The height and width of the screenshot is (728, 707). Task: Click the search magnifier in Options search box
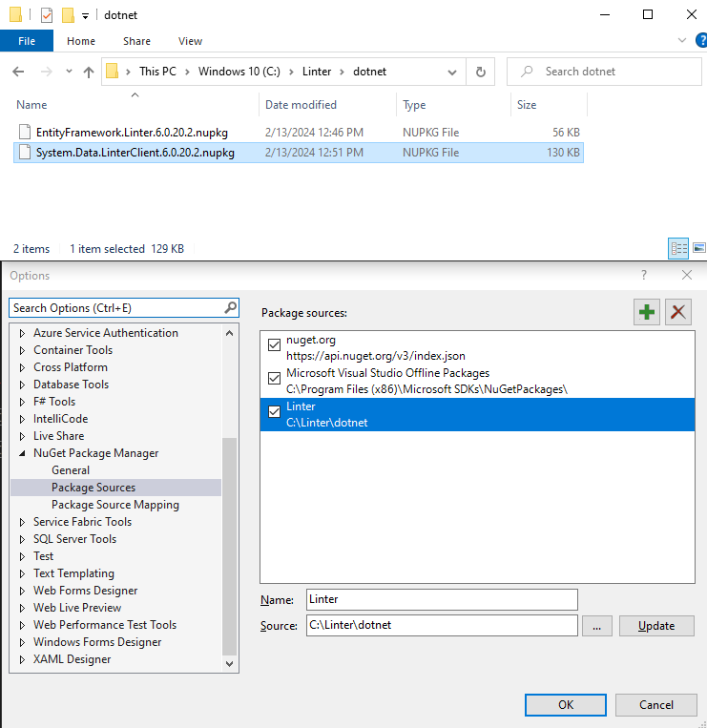point(230,307)
